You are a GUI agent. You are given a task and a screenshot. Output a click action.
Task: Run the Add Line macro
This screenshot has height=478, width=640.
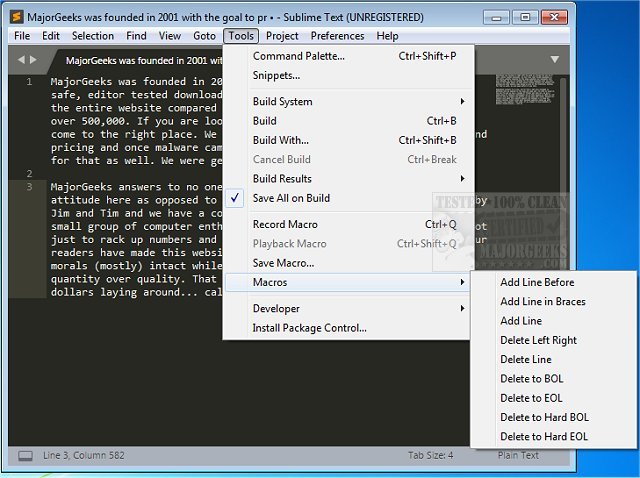coord(553,321)
